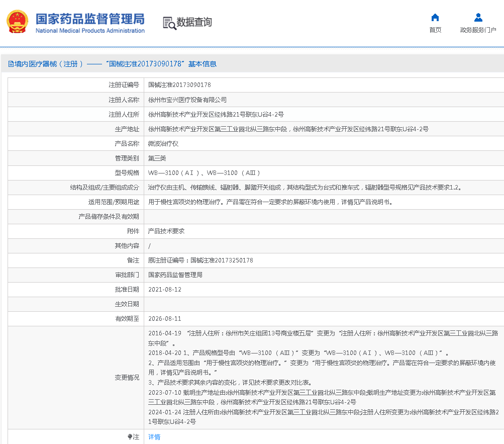The image size is (504, 444).
Task: Click 产品技术要求 in the 附件 row
Action: coord(166,231)
